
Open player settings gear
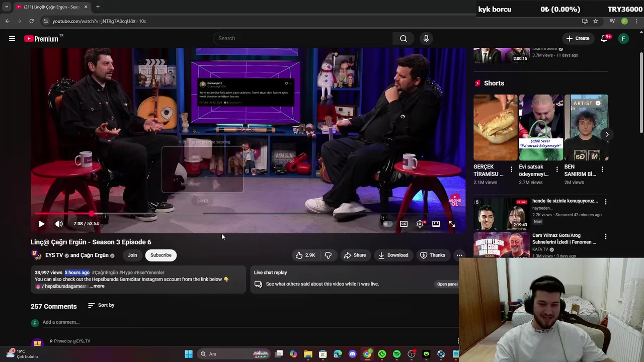coord(420,224)
